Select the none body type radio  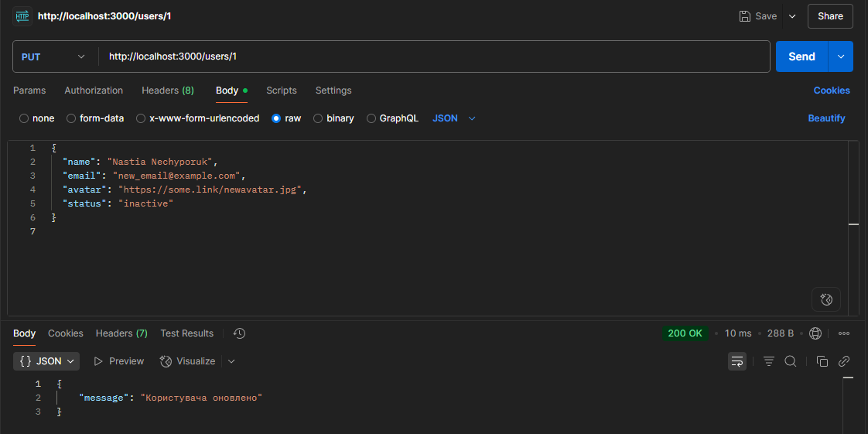click(x=24, y=118)
